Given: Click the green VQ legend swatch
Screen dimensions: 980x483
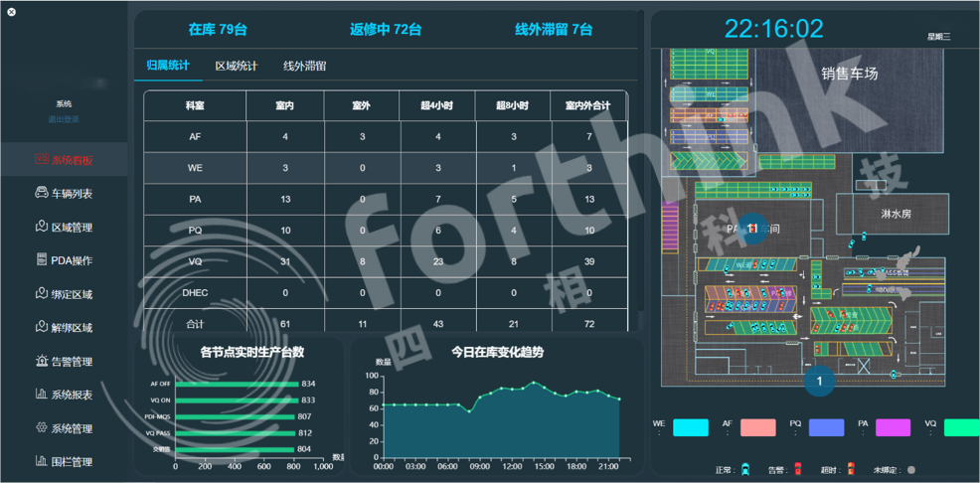Looking at the screenshot, I should point(960,427).
